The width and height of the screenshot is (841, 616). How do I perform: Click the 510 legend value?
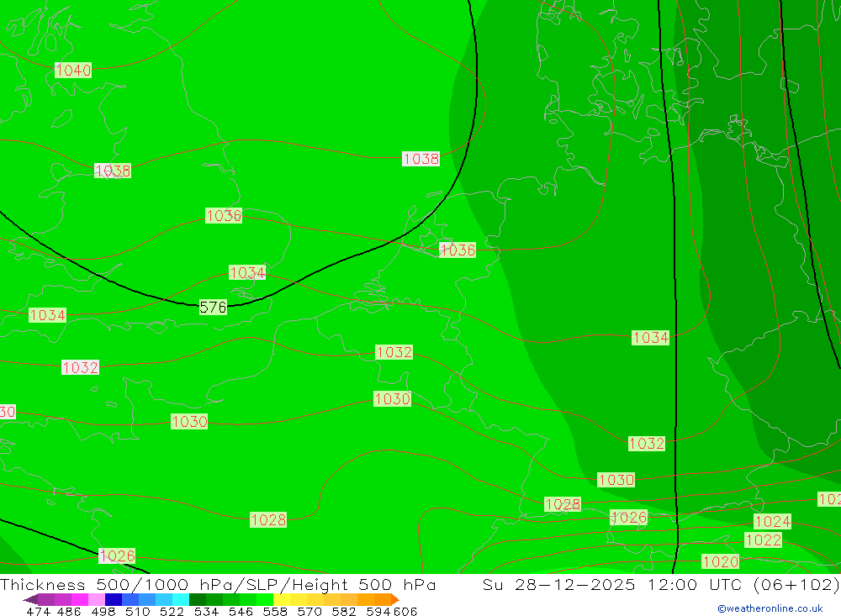pos(136,611)
